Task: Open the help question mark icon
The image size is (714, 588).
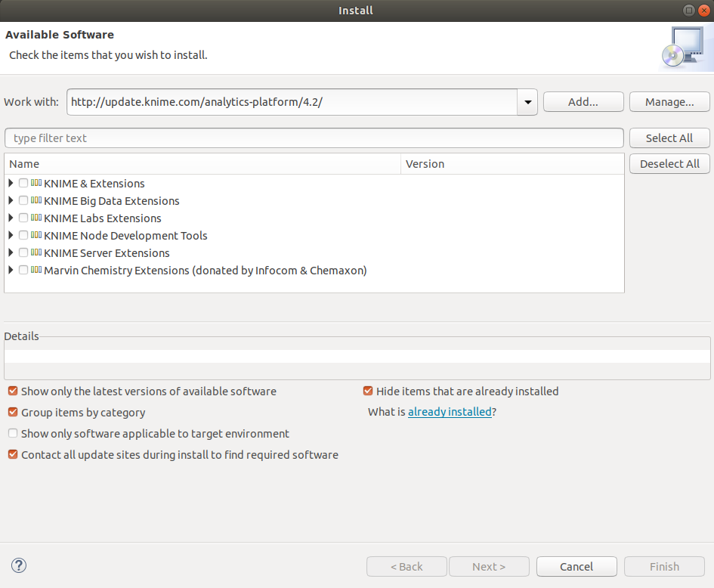Action: coord(19,565)
